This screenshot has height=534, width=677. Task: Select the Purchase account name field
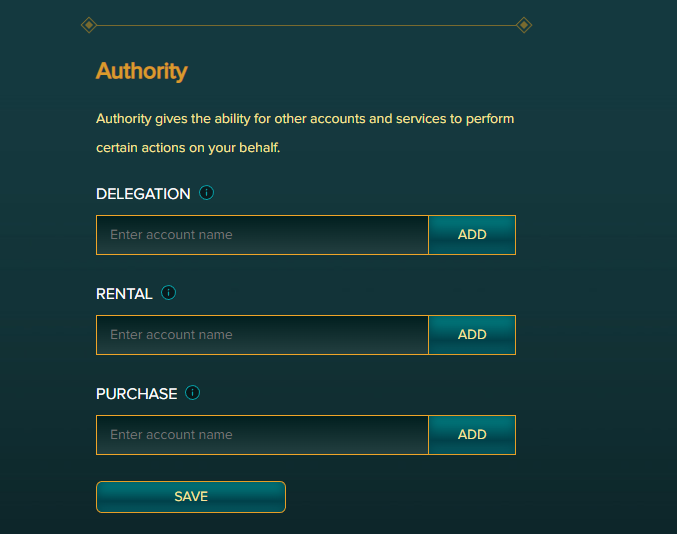tap(263, 435)
